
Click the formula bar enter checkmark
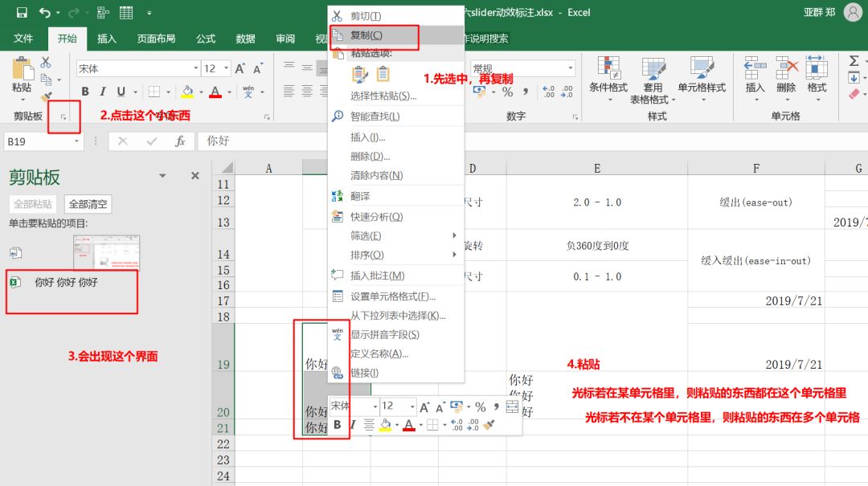tap(152, 141)
